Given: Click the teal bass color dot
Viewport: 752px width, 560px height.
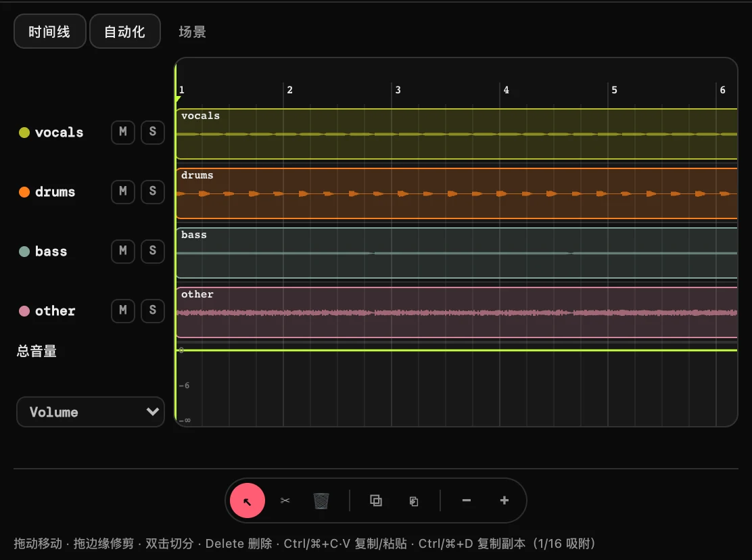Looking at the screenshot, I should pos(24,251).
